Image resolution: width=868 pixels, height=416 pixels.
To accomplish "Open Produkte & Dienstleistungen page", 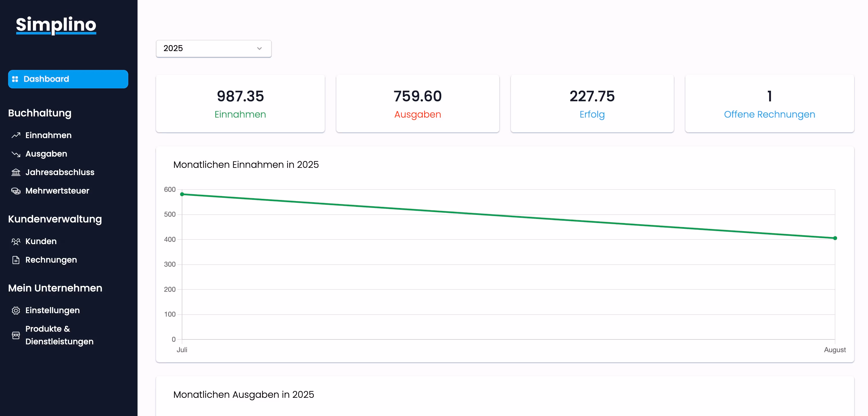I will 59,335.
